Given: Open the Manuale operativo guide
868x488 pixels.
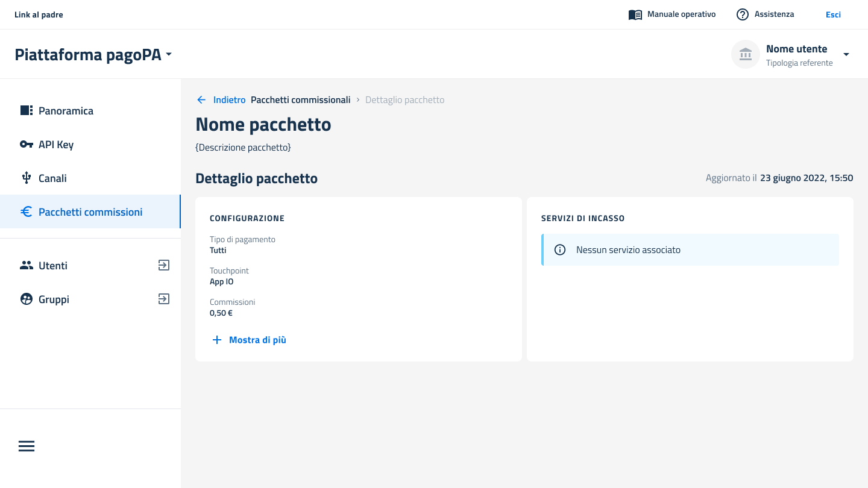Looking at the screenshot, I should click(x=672, y=14).
